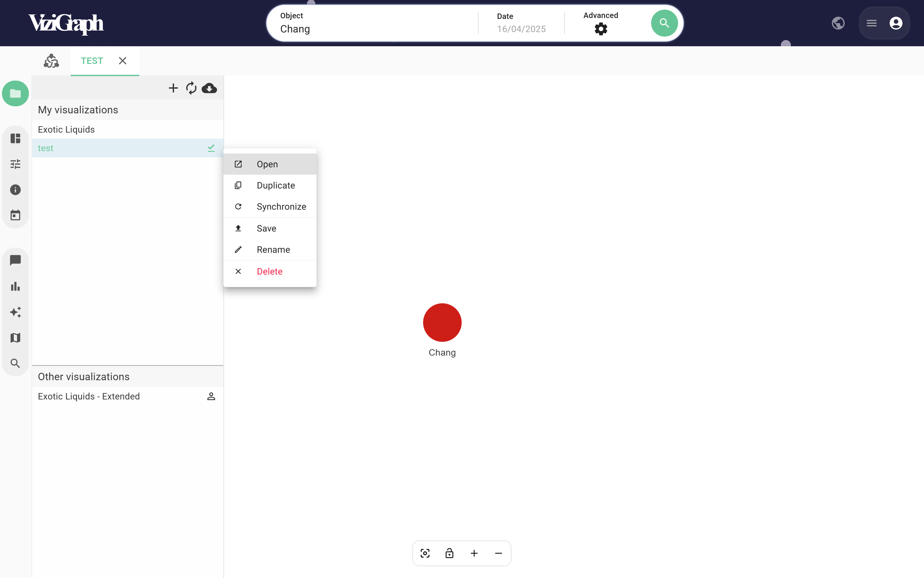The width and height of the screenshot is (924, 578).
Task: Select Rename in the context menu
Action: pos(273,249)
